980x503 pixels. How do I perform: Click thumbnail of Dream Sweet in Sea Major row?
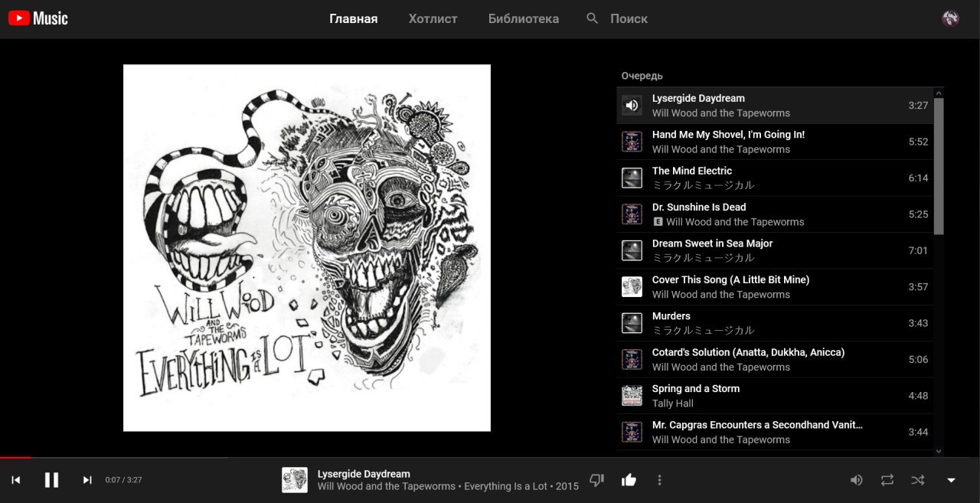tap(632, 250)
